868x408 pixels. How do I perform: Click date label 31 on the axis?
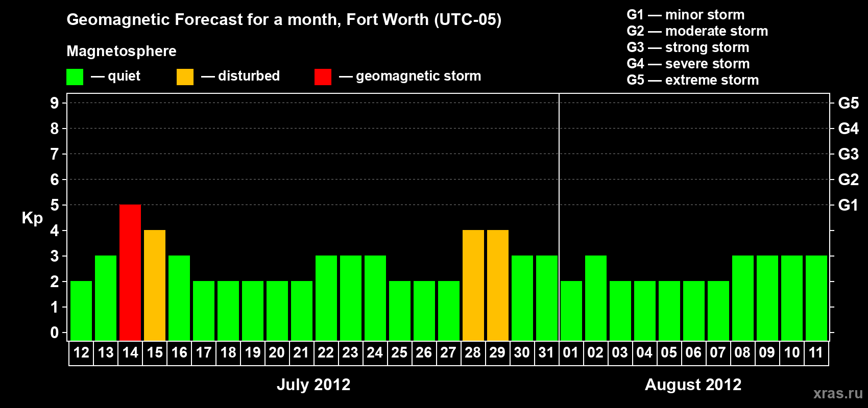coord(546,352)
